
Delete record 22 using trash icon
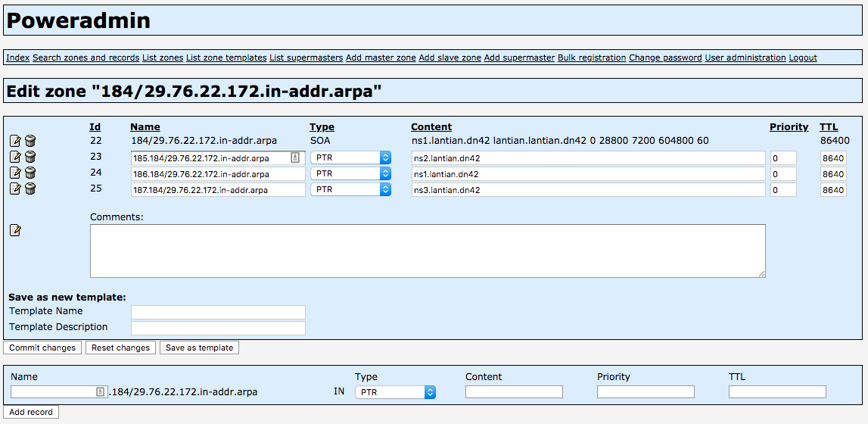click(x=30, y=141)
